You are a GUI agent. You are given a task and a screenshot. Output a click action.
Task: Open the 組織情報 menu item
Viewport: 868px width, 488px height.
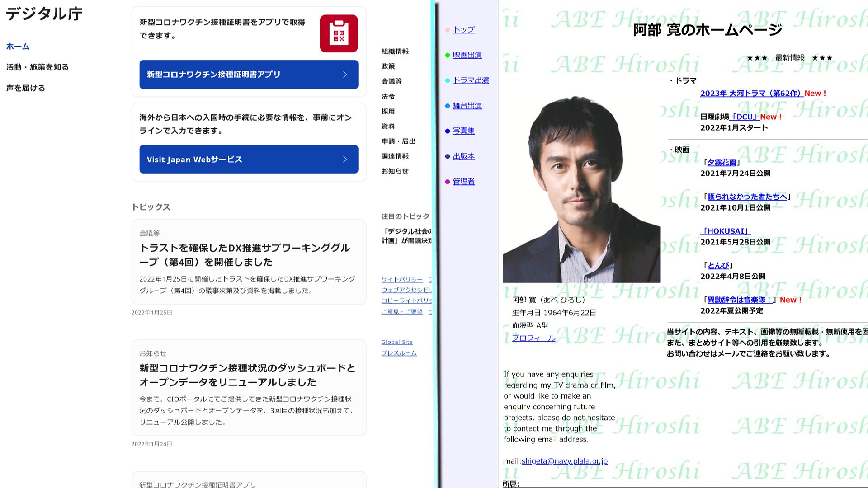coord(395,52)
